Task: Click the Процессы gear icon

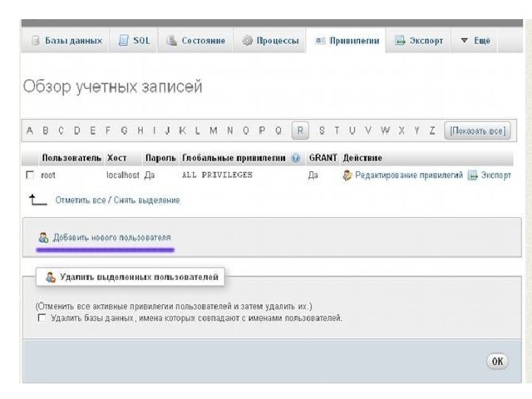Action: 248,41
